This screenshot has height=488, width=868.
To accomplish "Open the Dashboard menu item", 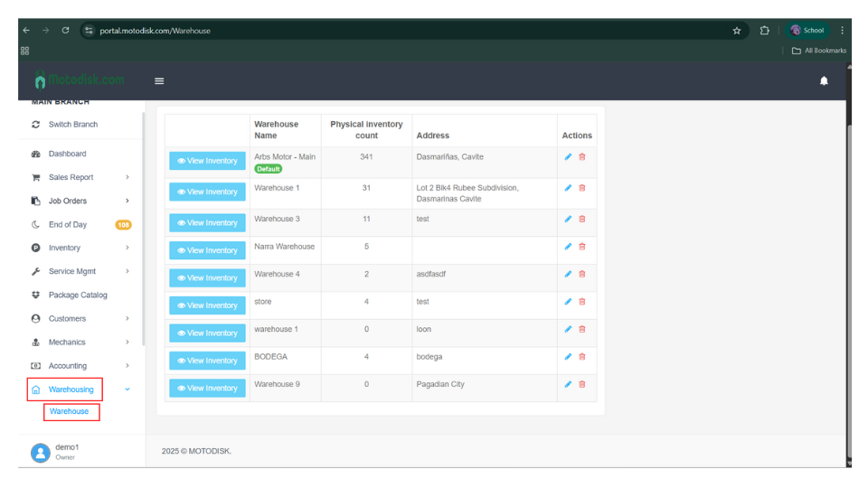I will point(67,154).
